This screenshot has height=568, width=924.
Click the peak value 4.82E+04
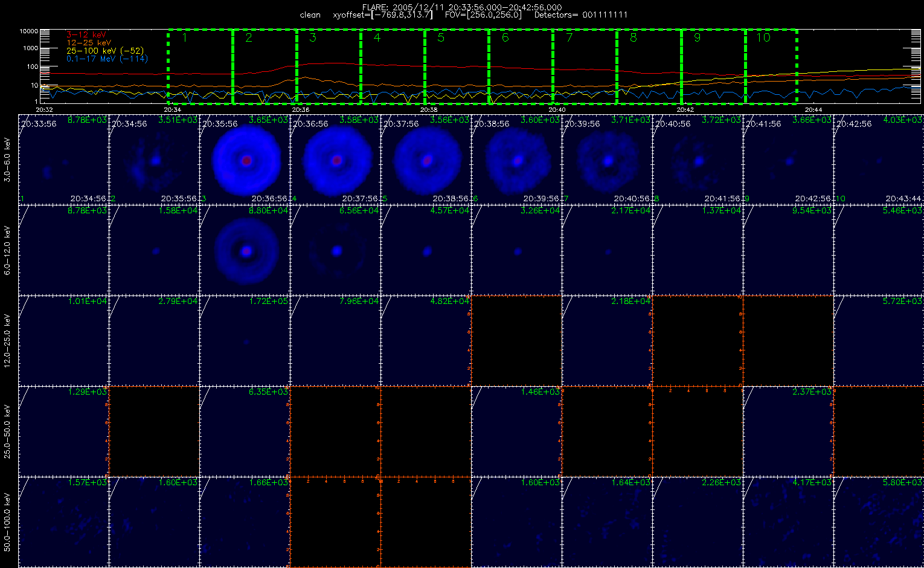point(449,302)
